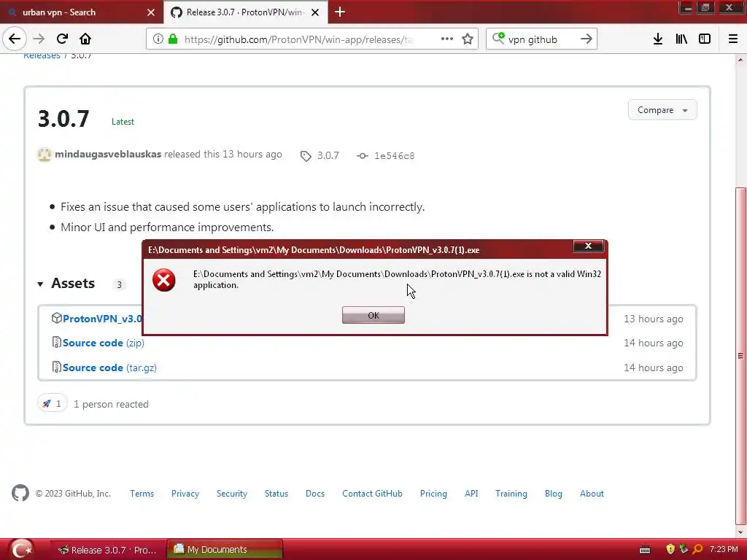Submit search with the arrow button
The height and width of the screenshot is (560, 747).
[x=587, y=39]
